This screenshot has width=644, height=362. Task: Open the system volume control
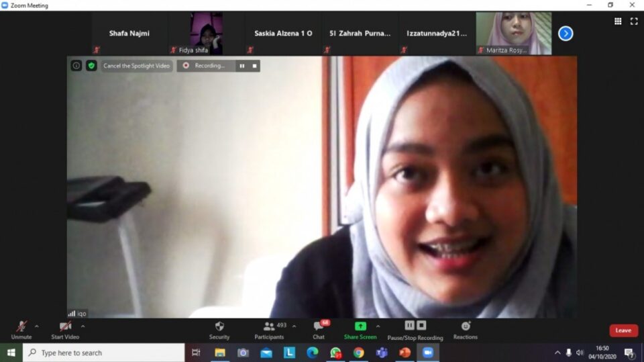point(580,353)
